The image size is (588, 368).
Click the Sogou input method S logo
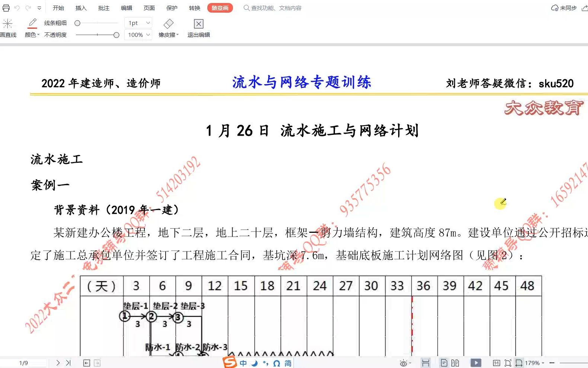[230, 362]
